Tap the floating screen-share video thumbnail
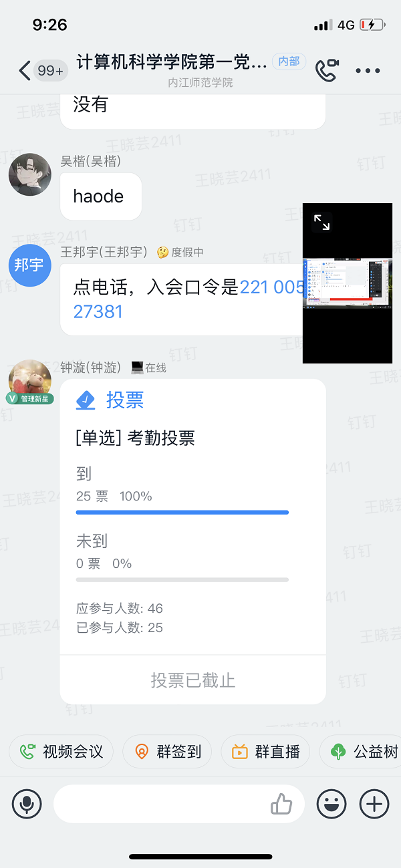401x868 pixels. coord(348,283)
